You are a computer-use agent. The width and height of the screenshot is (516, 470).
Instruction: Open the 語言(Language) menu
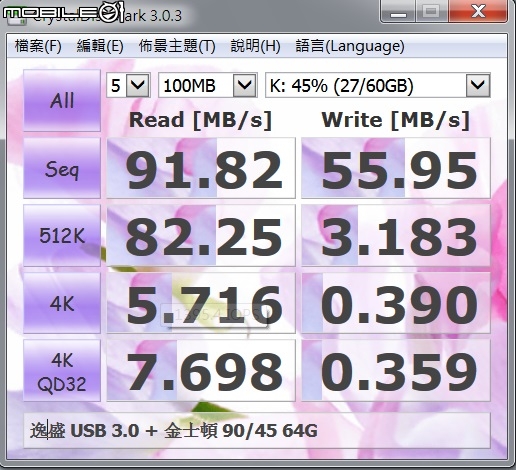350,46
